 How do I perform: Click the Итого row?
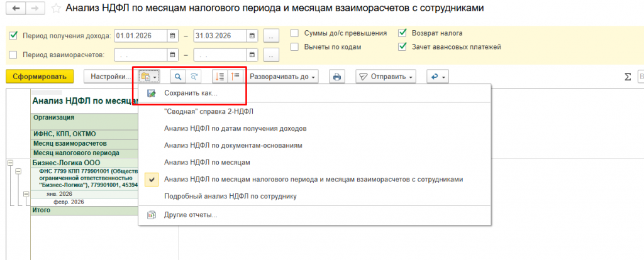[84, 210]
